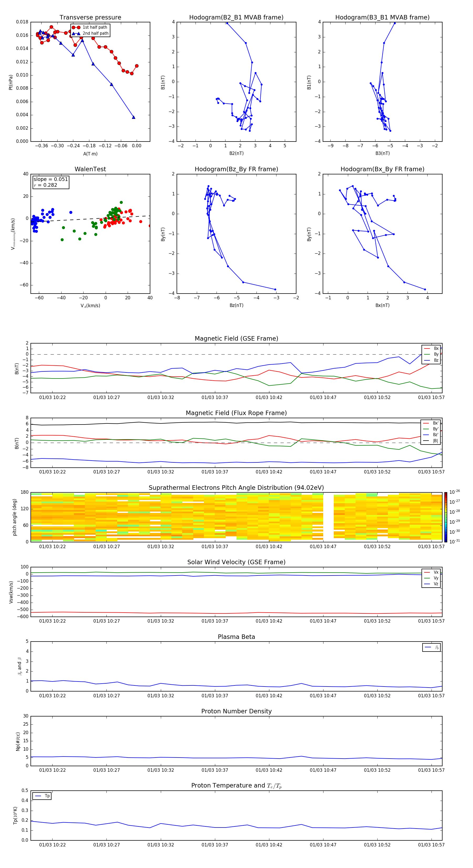Click the 'Hodogram(B2_B1 MVAB frame)' title
The height and width of the screenshot is (868, 473).
pyautogui.click(x=236, y=18)
